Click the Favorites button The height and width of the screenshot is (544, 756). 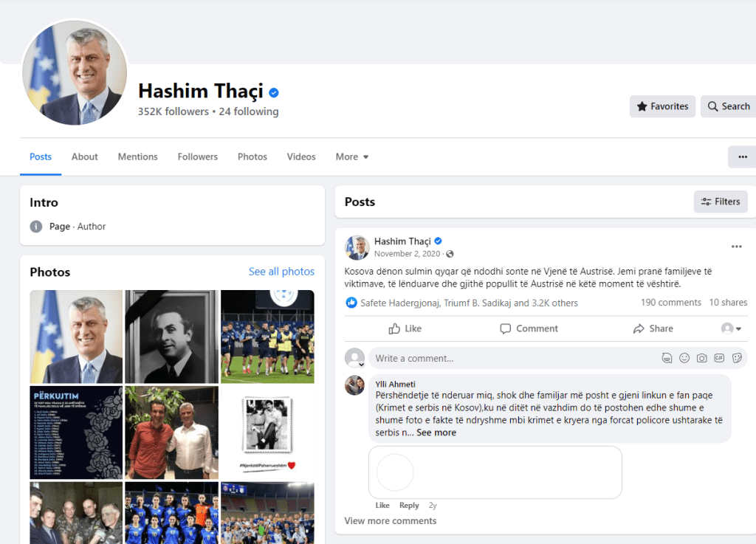coord(662,106)
